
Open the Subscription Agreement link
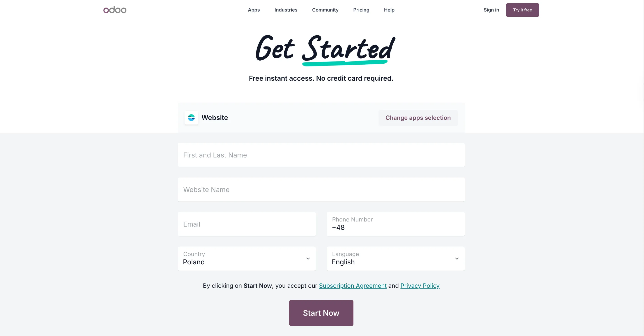pos(353,286)
